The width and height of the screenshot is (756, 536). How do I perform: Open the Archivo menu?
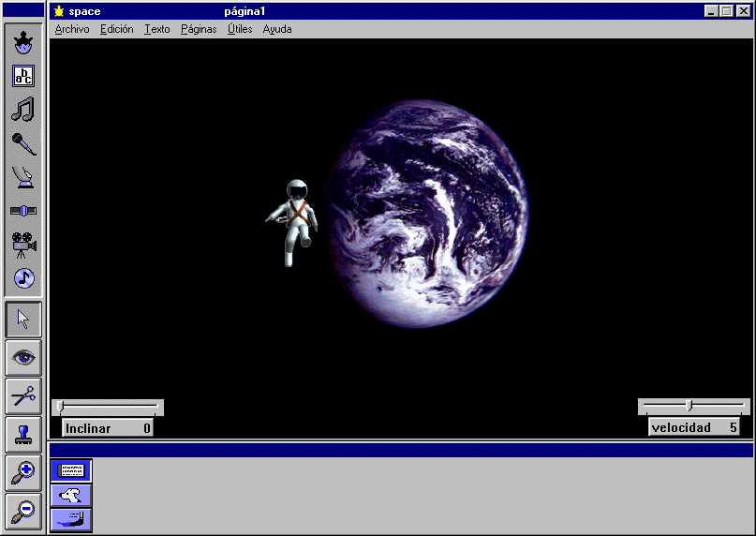72,29
